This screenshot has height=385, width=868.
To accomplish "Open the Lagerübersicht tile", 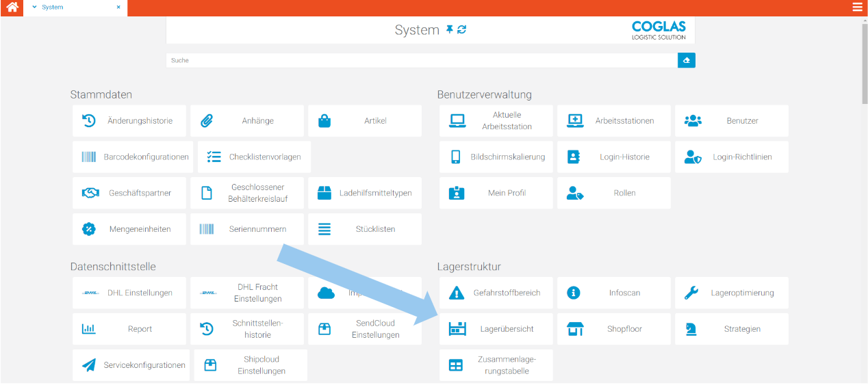I will [496, 329].
